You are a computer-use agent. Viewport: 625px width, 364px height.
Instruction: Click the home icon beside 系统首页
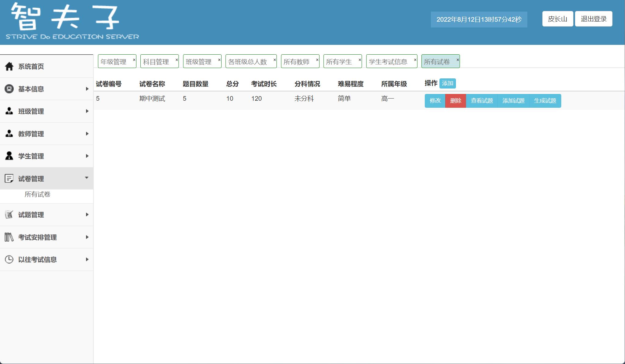(x=9, y=66)
